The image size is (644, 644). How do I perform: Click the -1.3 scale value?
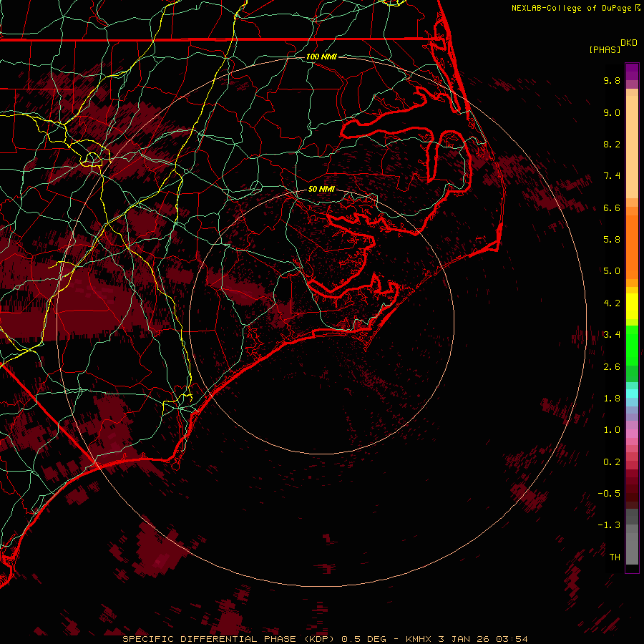(609, 525)
